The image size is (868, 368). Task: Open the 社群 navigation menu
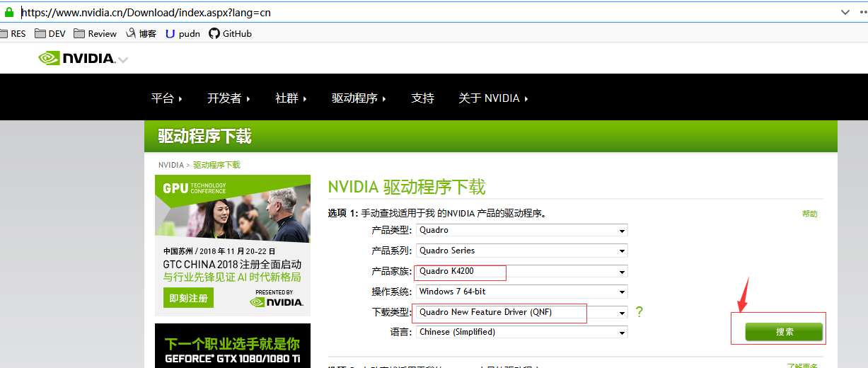tap(291, 98)
